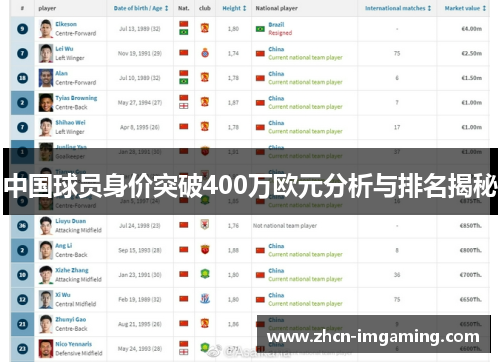The height and width of the screenshot is (362, 500).
Task: Click shirt number 36 badge for Liuyu Duan
Action: coord(22,226)
